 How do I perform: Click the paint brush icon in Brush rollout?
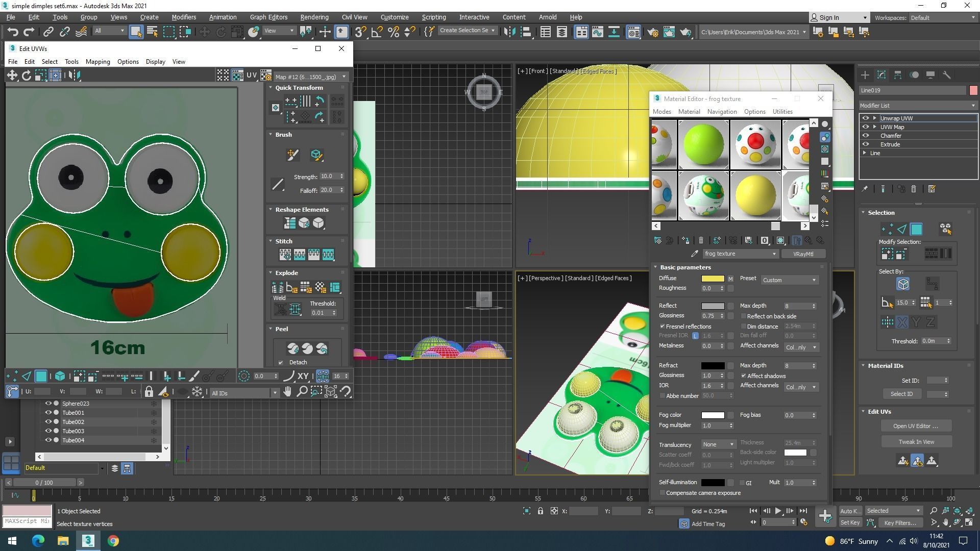tap(292, 155)
